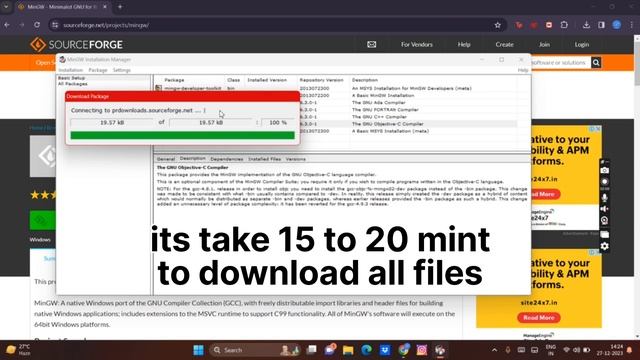Click the site information icon in the address bar
Image resolution: width=640 pixels, height=360 pixels.
(x=55, y=25)
